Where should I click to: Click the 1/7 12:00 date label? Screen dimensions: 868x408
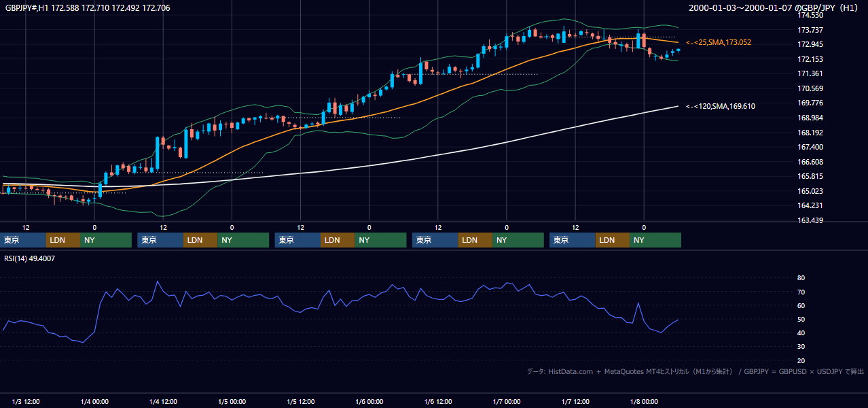coord(575,402)
